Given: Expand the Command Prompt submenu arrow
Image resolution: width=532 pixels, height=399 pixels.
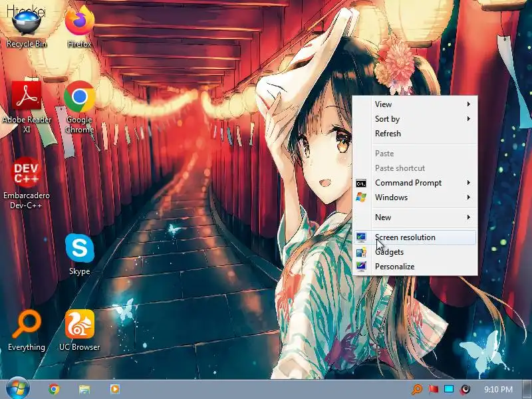Looking at the screenshot, I should coord(469,182).
